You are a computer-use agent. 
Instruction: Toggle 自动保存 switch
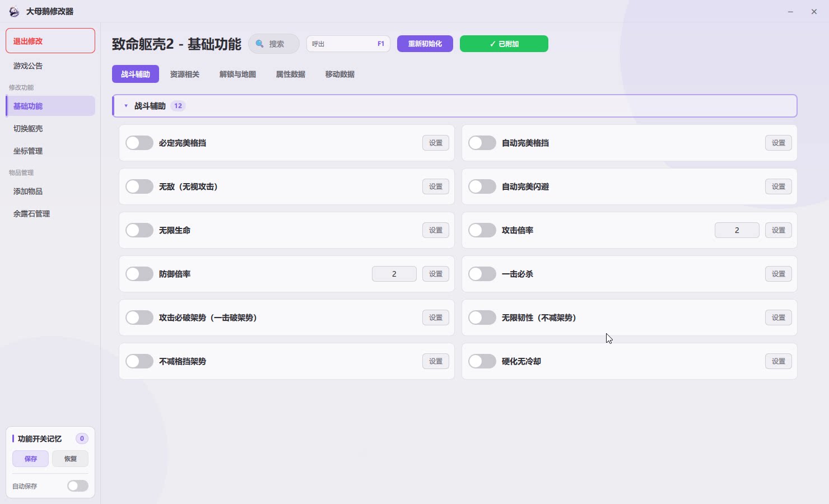point(78,486)
